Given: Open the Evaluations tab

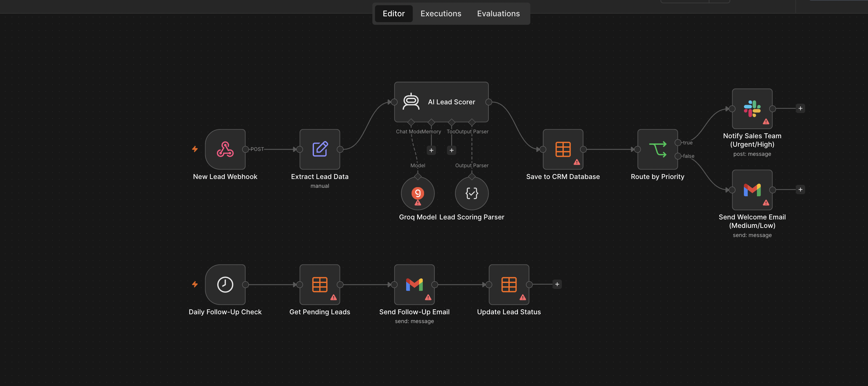Looking at the screenshot, I should pos(498,13).
